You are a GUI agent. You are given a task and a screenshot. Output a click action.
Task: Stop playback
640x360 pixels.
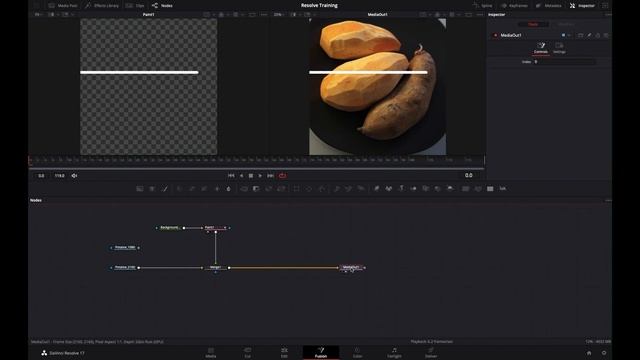tap(251, 176)
